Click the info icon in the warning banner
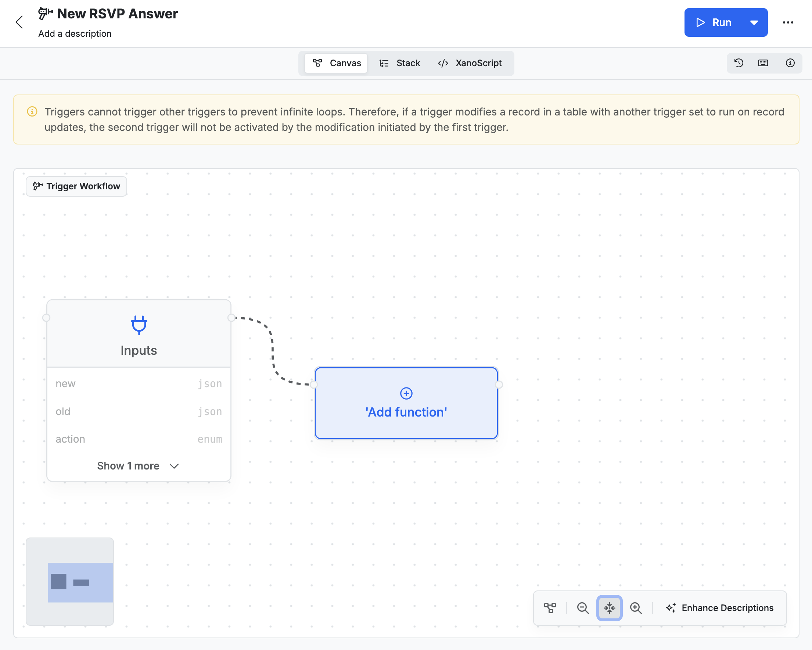 click(32, 111)
